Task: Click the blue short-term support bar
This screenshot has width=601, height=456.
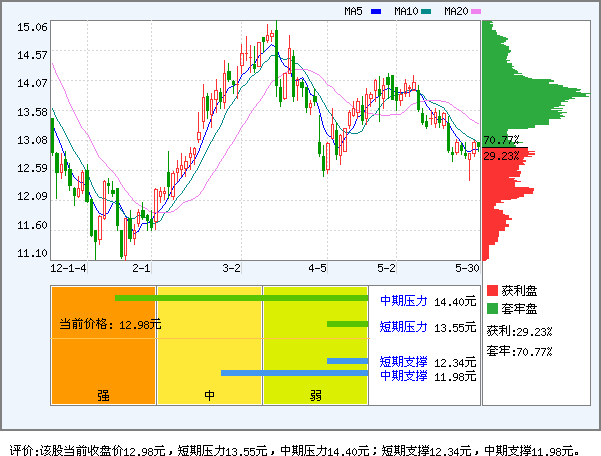Action: (x=348, y=361)
